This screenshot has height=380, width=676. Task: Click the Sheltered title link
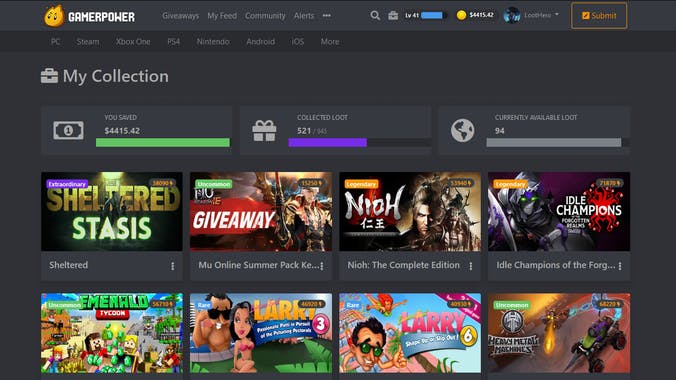tap(69, 265)
